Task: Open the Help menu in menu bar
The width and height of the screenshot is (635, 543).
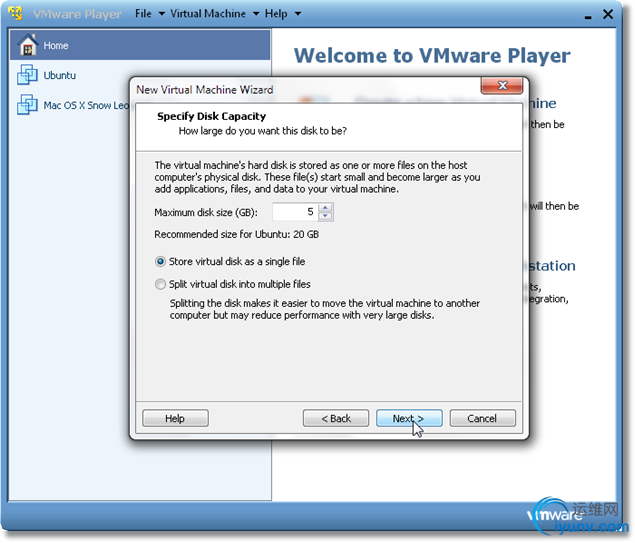Action: (276, 14)
